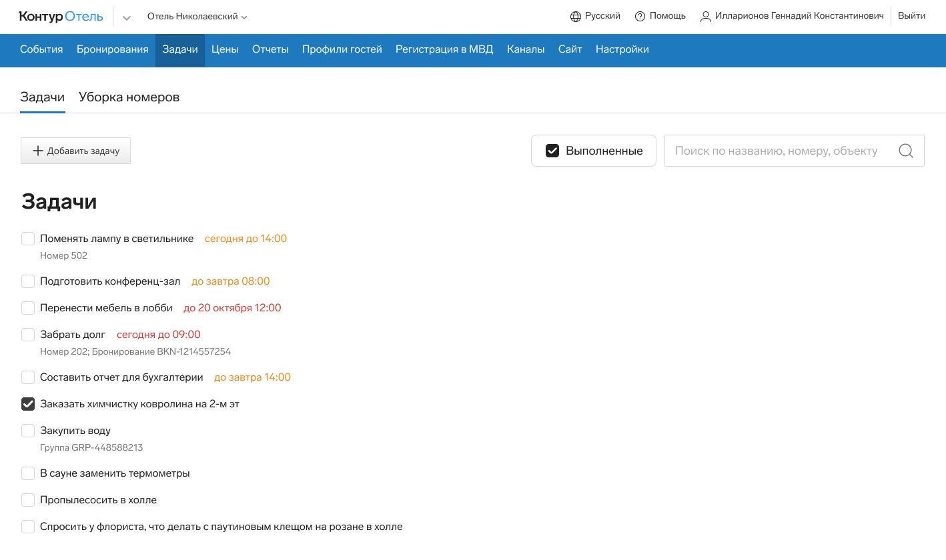Select the Задачи item in blue navigation bar

pyautogui.click(x=180, y=49)
